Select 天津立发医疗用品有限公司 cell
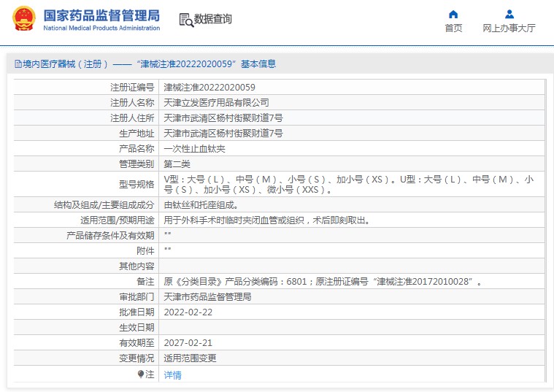This screenshot has width=554, height=392. (216, 102)
